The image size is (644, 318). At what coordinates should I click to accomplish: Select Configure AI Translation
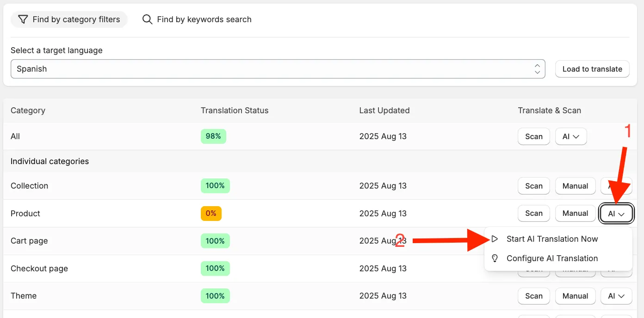point(552,258)
